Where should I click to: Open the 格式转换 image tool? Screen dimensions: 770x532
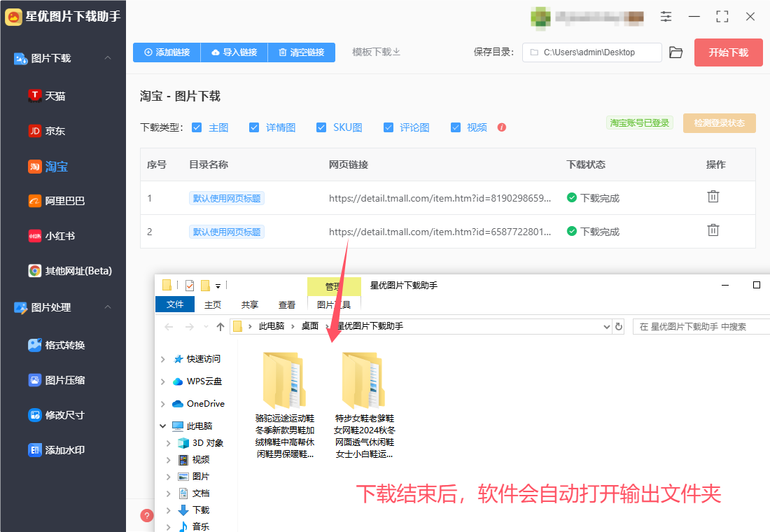click(x=57, y=345)
